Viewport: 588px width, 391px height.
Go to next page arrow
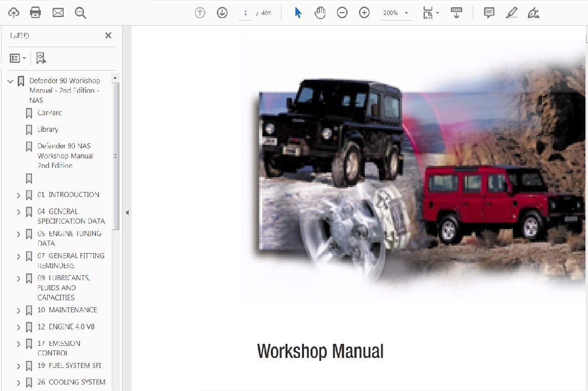pyautogui.click(x=222, y=13)
